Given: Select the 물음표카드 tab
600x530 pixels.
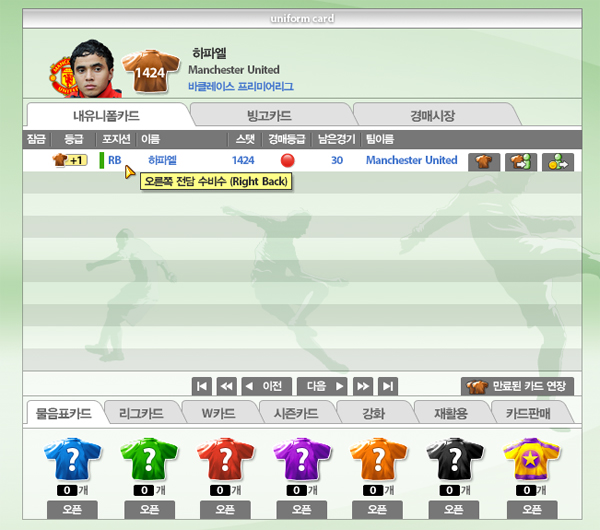Looking at the screenshot, I should [x=64, y=413].
